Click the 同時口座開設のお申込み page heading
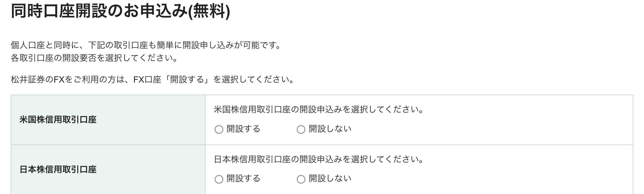The width and height of the screenshot is (644, 194). 99,12
